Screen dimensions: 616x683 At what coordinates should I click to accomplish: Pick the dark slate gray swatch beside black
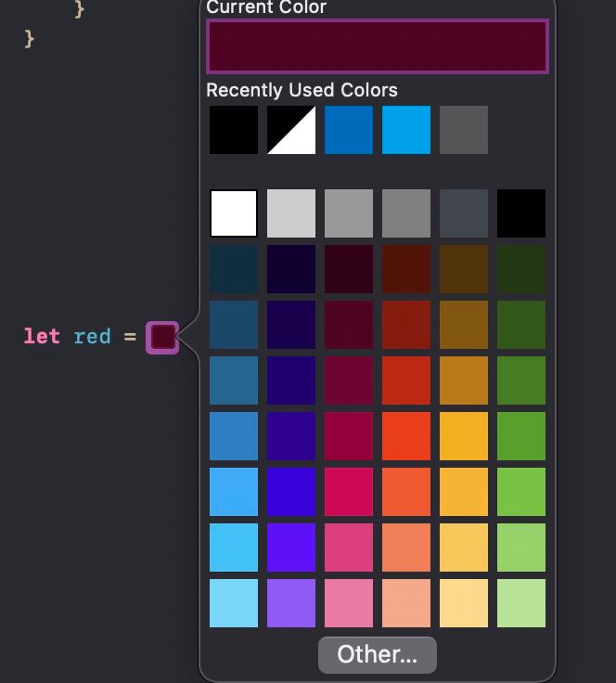point(464,213)
